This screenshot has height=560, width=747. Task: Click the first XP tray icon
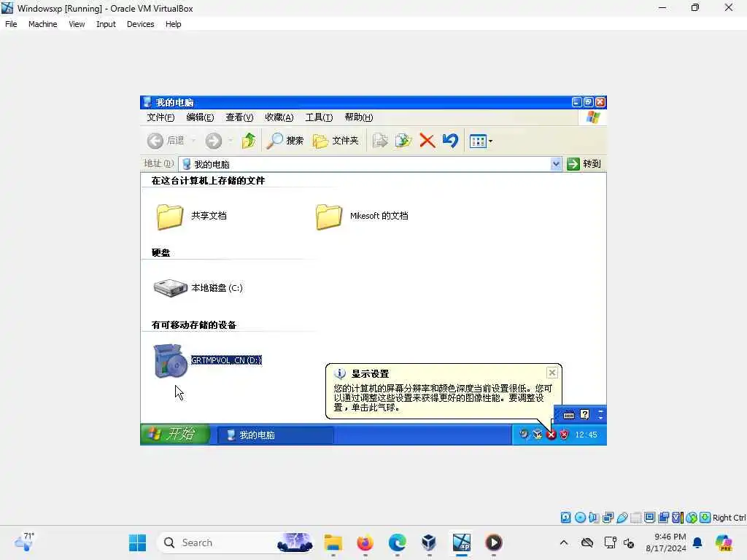click(x=524, y=434)
